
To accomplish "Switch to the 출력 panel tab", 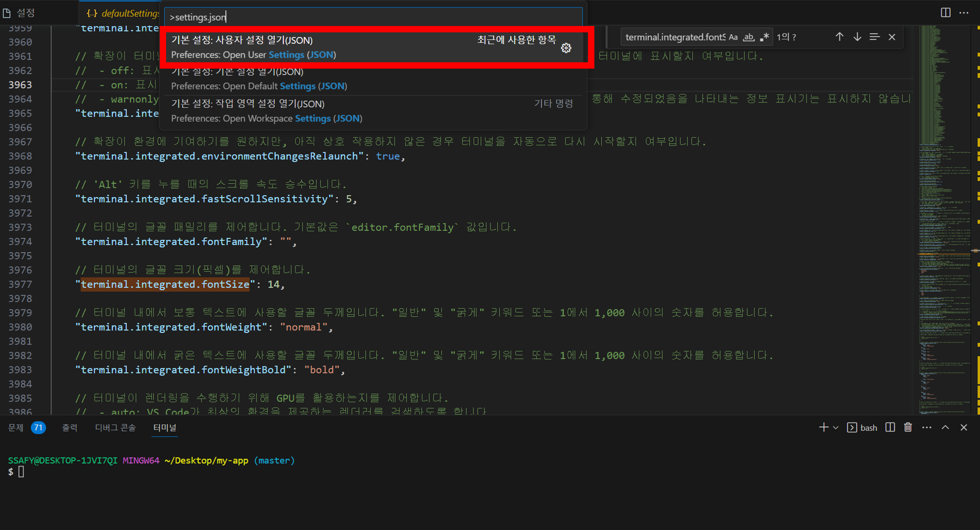I will [70, 428].
